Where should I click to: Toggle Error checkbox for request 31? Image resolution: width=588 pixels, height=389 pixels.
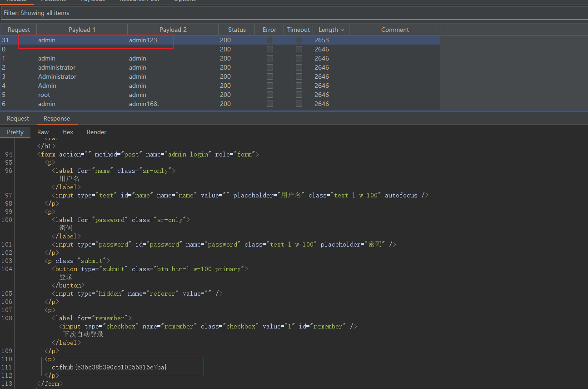(270, 40)
